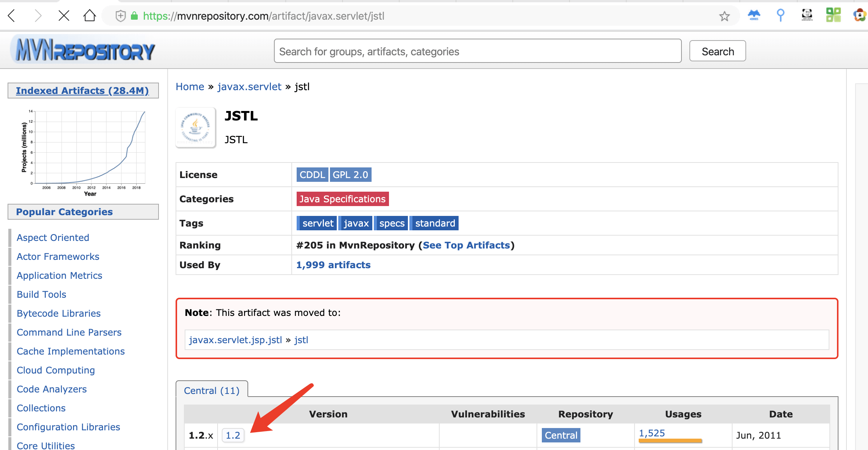The width and height of the screenshot is (868, 450).
Task: Click the Search button
Action: pyautogui.click(x=717, y=51)
